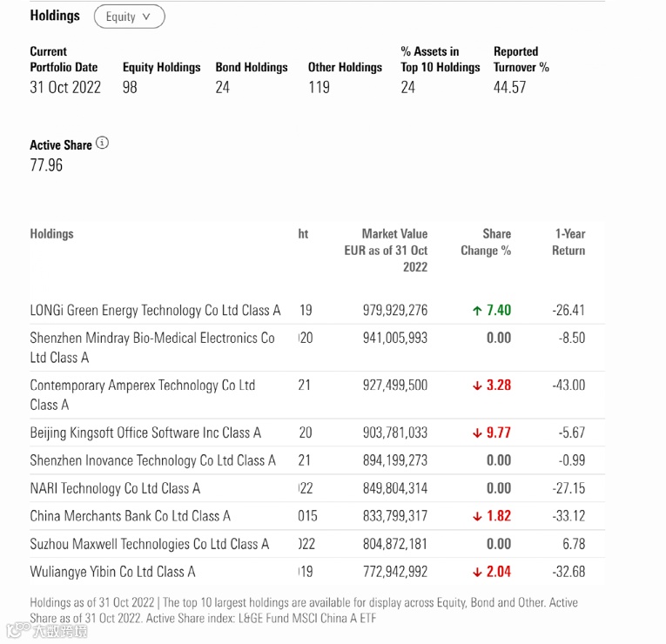Image resolution: width=666 pixels, height=644 pixels.
Task: Click the holdings footnote disclaimer text
Action: (x=304, y=610)
